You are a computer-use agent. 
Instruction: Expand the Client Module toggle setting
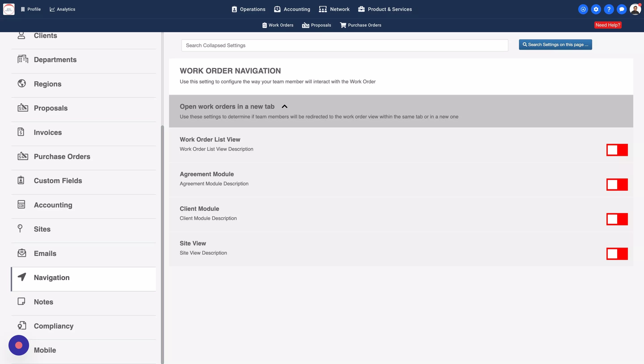(x=617, y=219)
